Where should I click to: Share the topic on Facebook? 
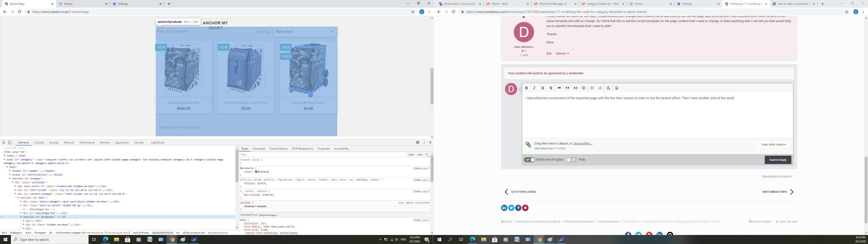[x=518, y=208]
